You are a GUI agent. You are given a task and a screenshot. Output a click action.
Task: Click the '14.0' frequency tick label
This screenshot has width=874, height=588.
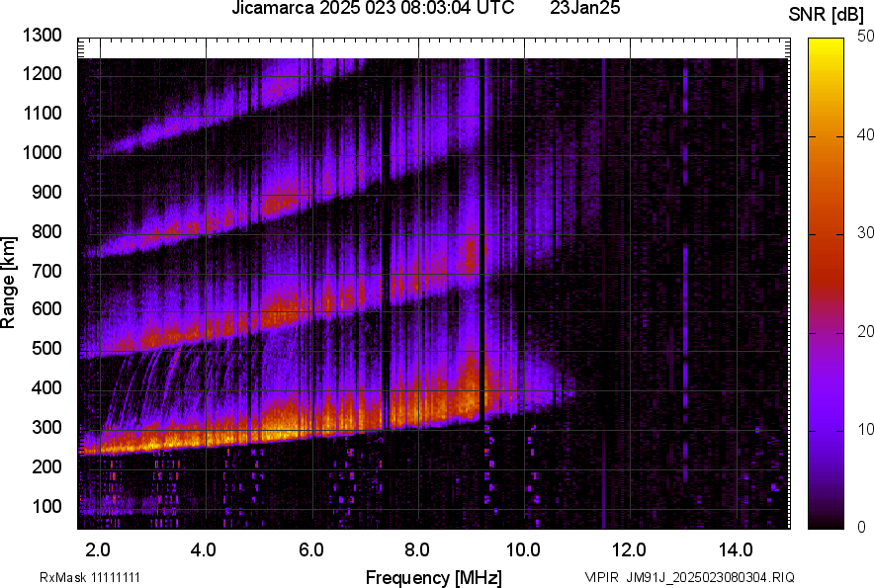(x=736, y=548)
